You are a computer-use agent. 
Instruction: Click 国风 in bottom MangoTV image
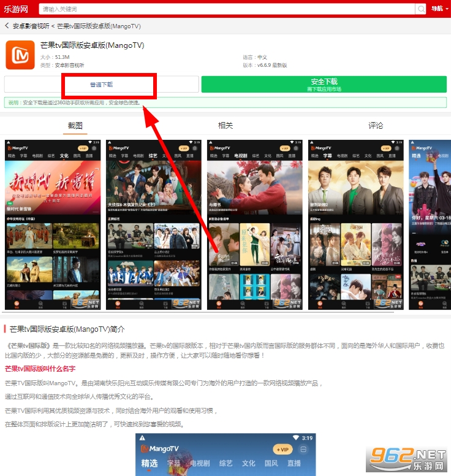point(271,463)
